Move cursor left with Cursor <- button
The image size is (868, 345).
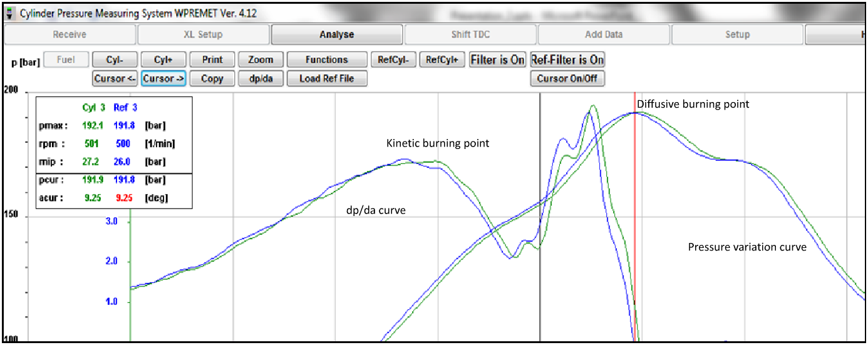point(115,79)
